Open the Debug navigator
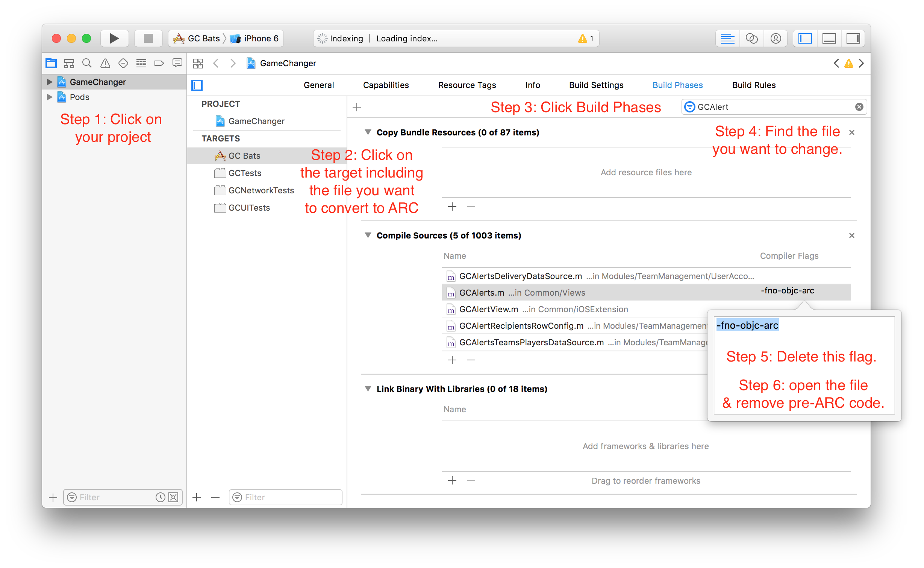This screenshot has width=924, height=568. point(141,63)
